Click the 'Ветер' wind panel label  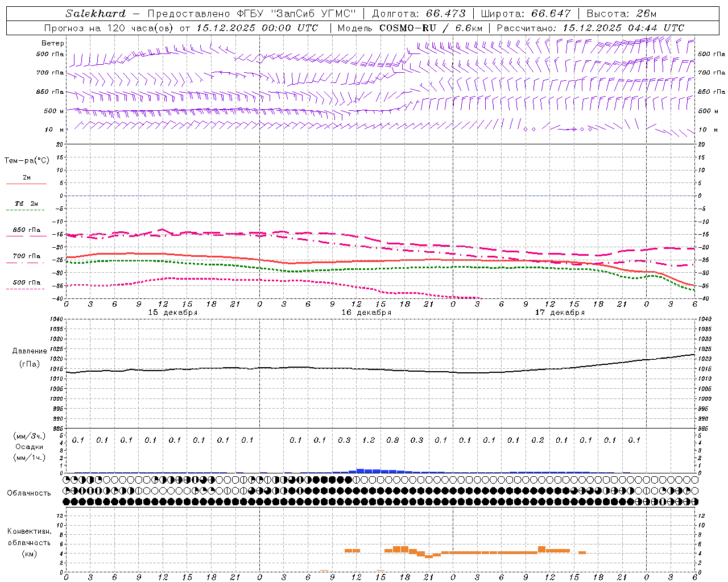coord(53,43)
